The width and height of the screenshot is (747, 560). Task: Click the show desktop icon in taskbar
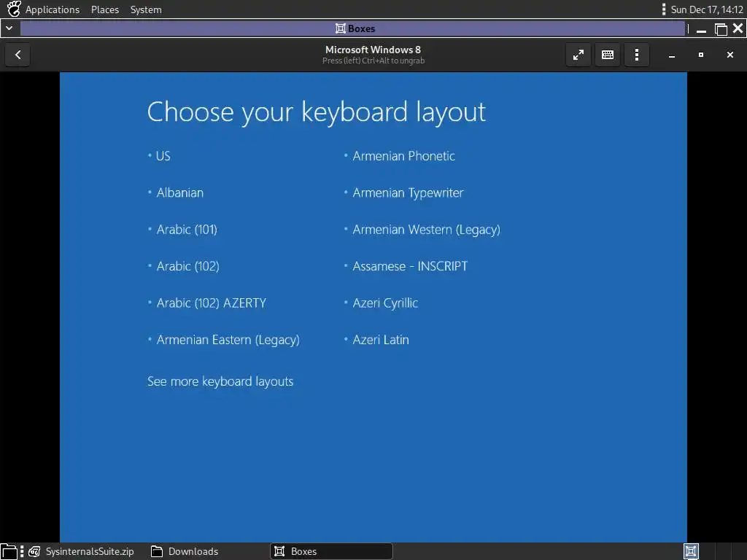click(x=9, y=551)
